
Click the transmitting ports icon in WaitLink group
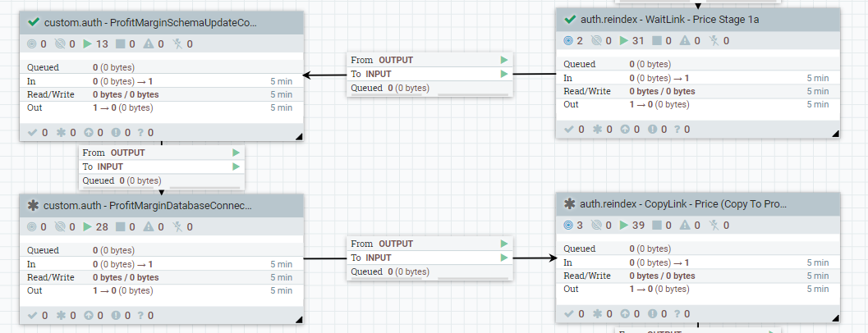tap(568, 40)
